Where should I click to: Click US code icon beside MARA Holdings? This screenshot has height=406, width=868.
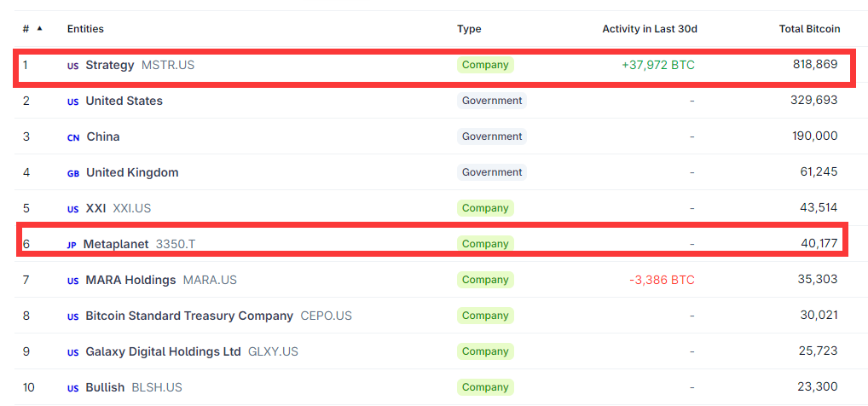point(73,281)
